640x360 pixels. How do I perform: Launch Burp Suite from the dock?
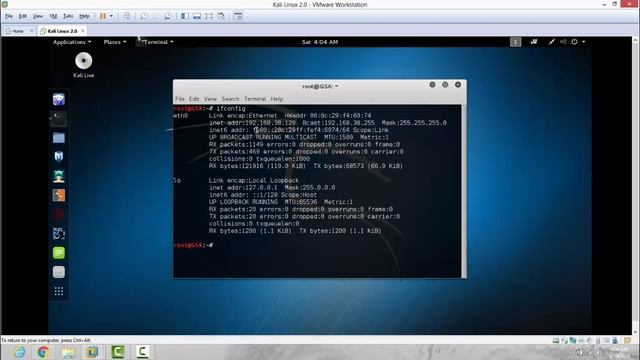pyautogui.click(x=59, y=195)
